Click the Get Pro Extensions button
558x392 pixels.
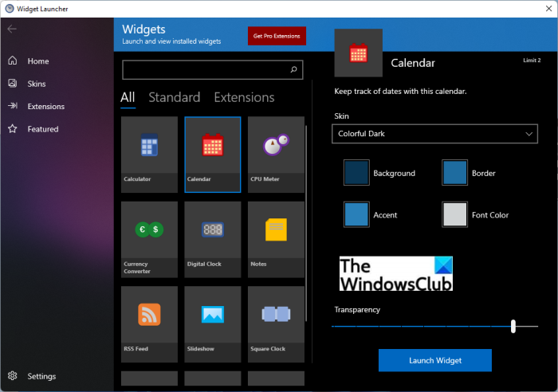[x=277, y=36]
